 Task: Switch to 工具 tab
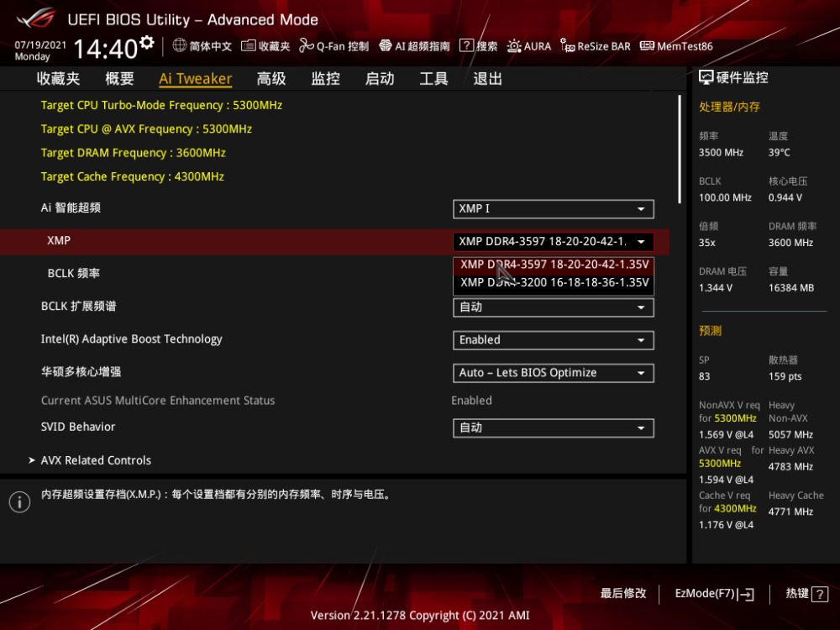click(x=434, y=79)
